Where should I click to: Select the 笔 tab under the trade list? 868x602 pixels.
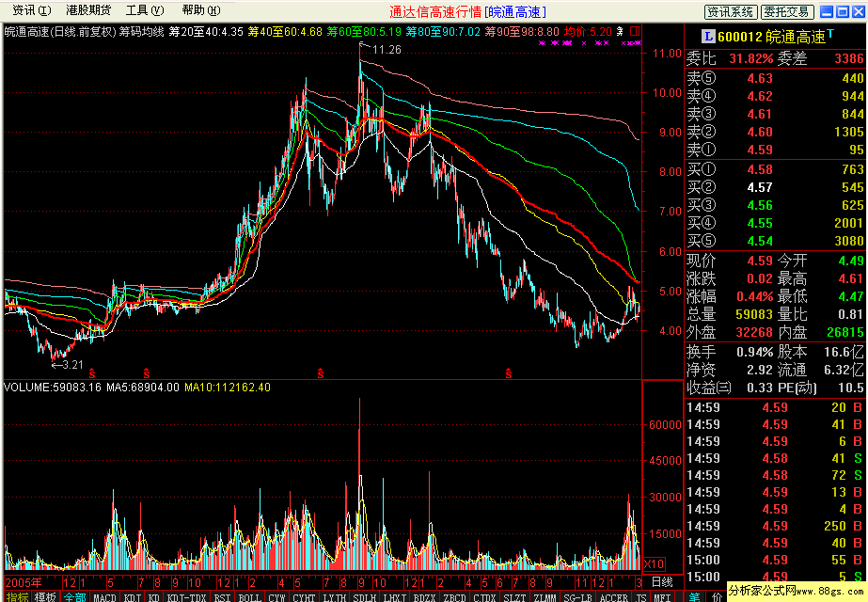(695, 596)
